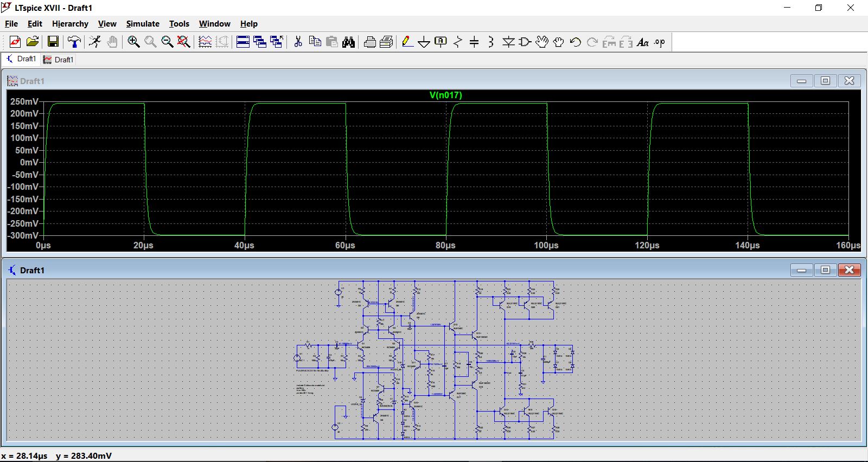
Task: Run the simulation with the running man icon
Action: [95, 42]
